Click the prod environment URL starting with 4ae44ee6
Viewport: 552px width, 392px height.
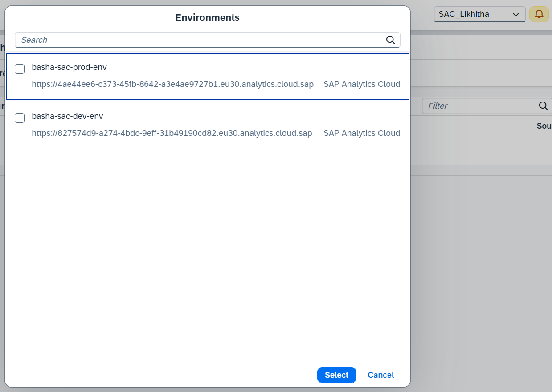tap(172, 84)
